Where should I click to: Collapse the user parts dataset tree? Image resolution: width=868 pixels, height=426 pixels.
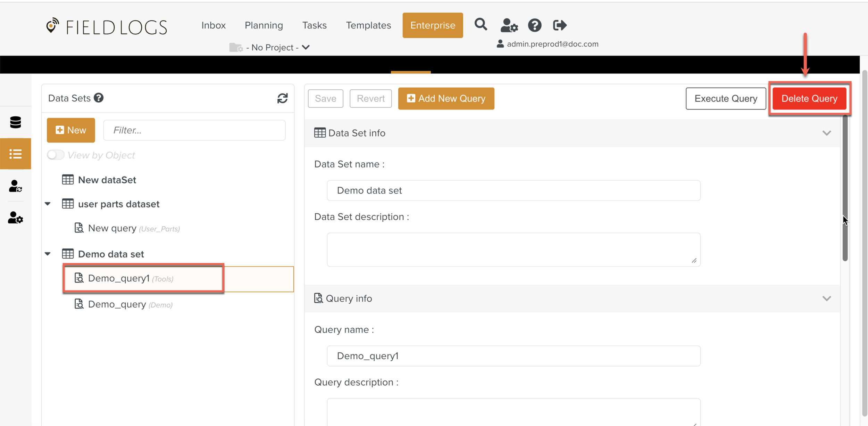48,204
